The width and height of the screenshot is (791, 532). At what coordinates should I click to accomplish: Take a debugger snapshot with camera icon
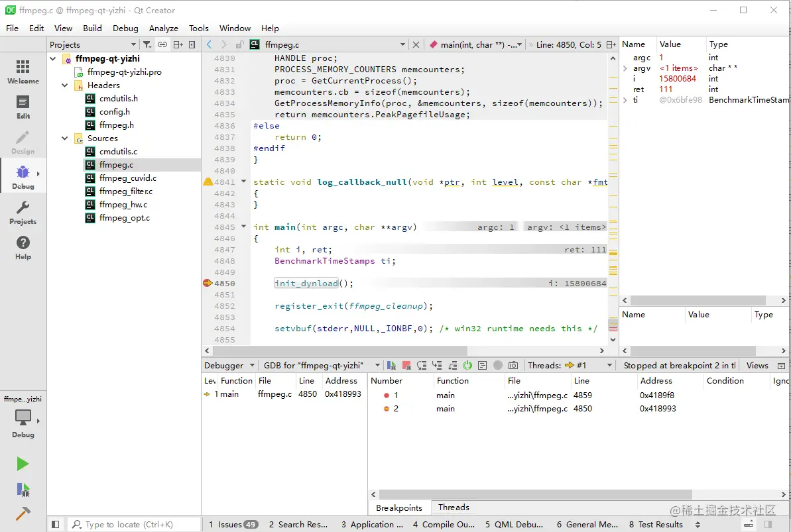pos(513,365)
